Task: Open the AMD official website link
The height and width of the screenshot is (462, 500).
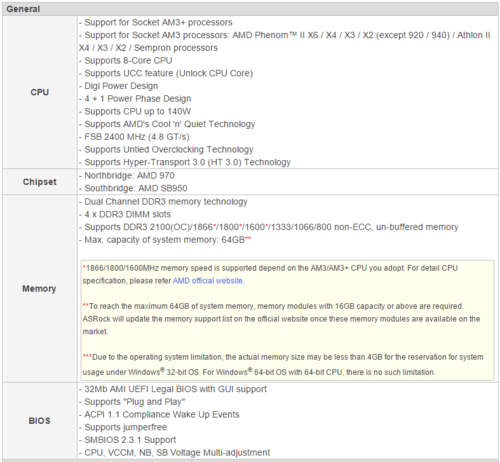Action: [208, 281]
